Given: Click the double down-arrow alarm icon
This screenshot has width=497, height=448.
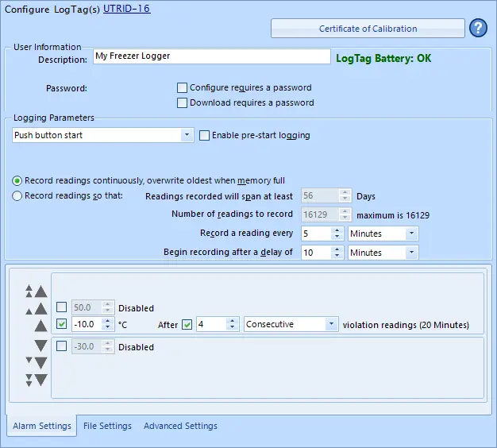Looking at the screenshot, I should (x=36, y=363).
